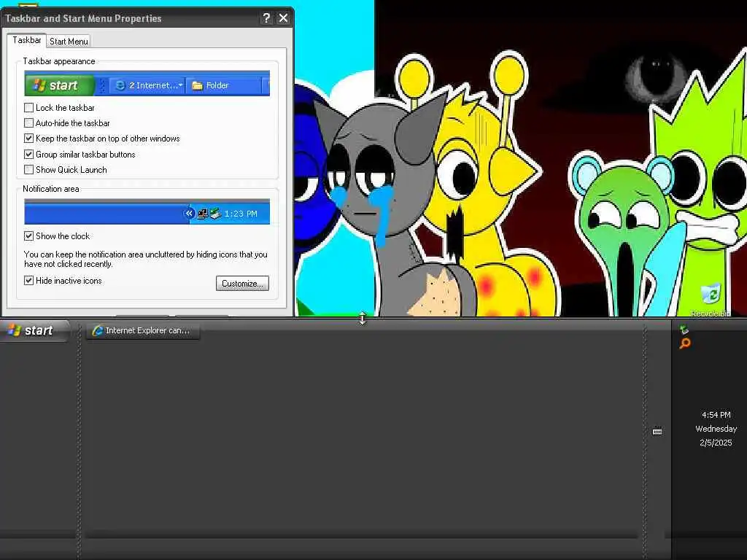
Task: Uncheck Show the clock option
Action: tap(28, 236)
